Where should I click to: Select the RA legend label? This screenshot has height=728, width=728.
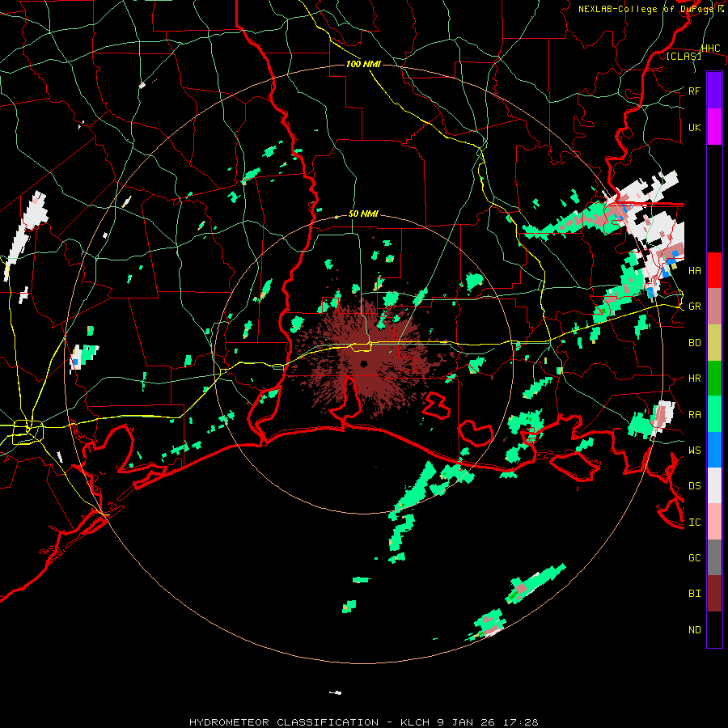pyautogui.click(x=694, y=415)
